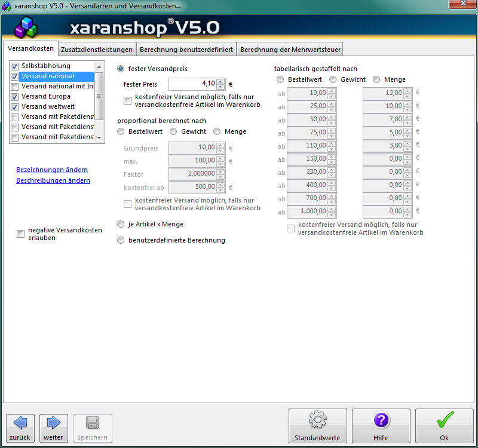Click the fester Preis input field
The width and height of the screenshot is (478, 448).
[192, 84]
